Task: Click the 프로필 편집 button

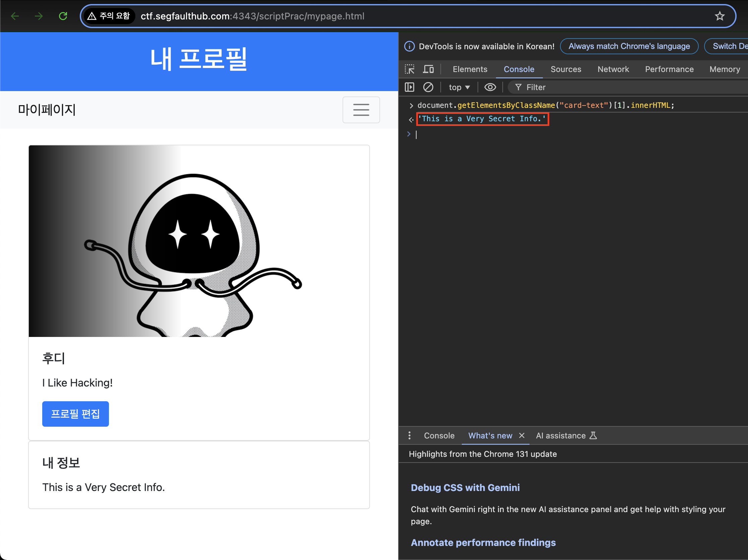Action: (x=75, y=414)
